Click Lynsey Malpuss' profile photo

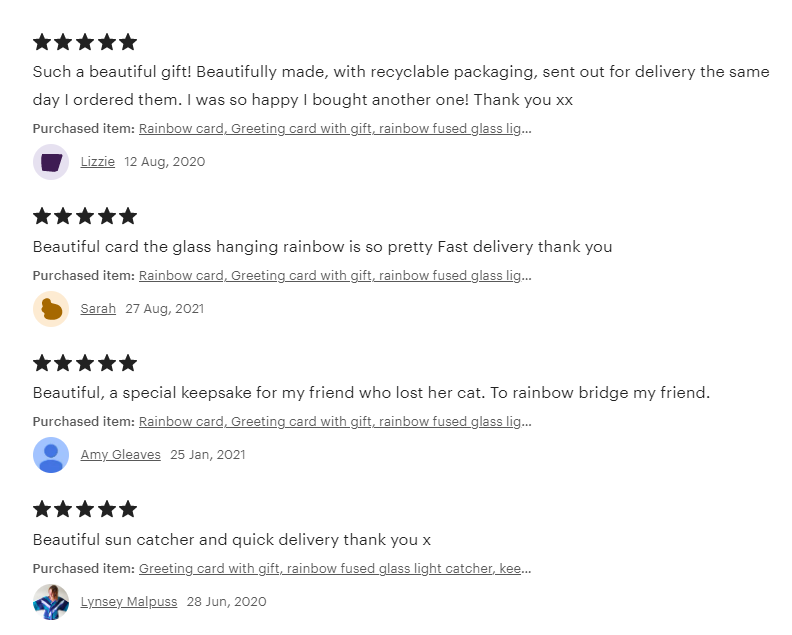point(51,602)
